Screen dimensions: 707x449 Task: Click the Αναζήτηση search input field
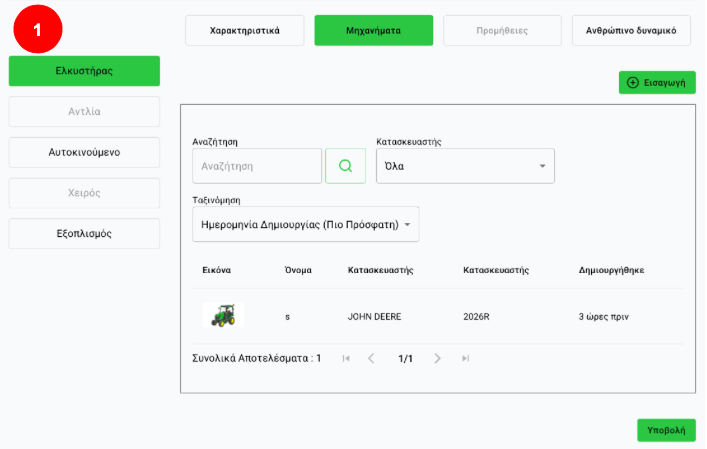tap(257, 166)
